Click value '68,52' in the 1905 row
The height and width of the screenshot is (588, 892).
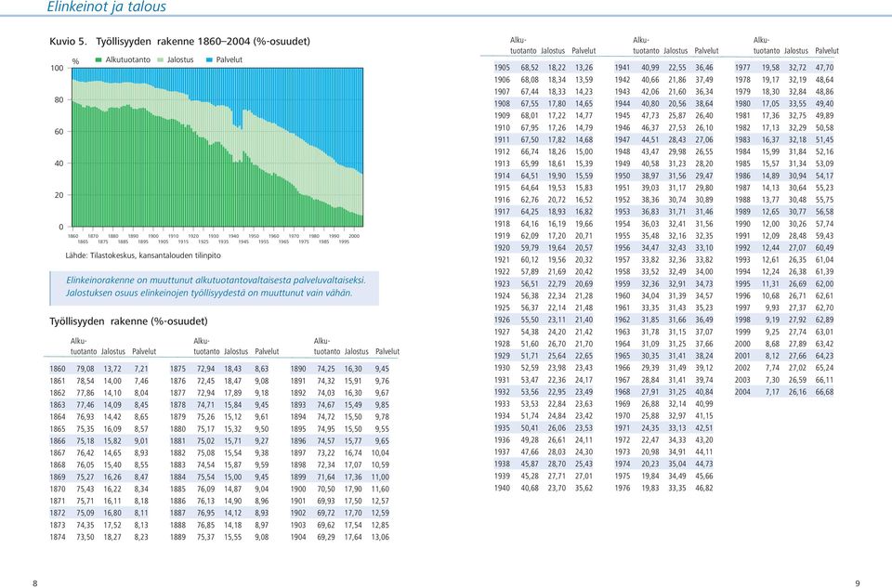pyautogui.click(x=530, y=68)
